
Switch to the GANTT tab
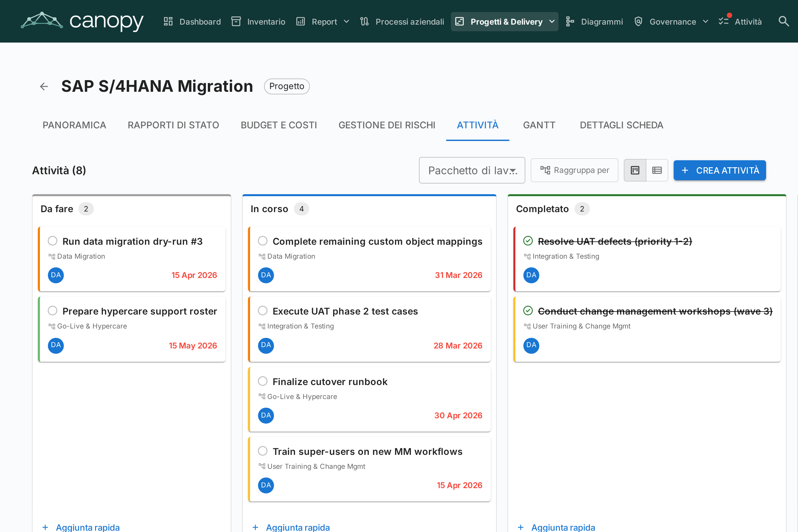539,125
